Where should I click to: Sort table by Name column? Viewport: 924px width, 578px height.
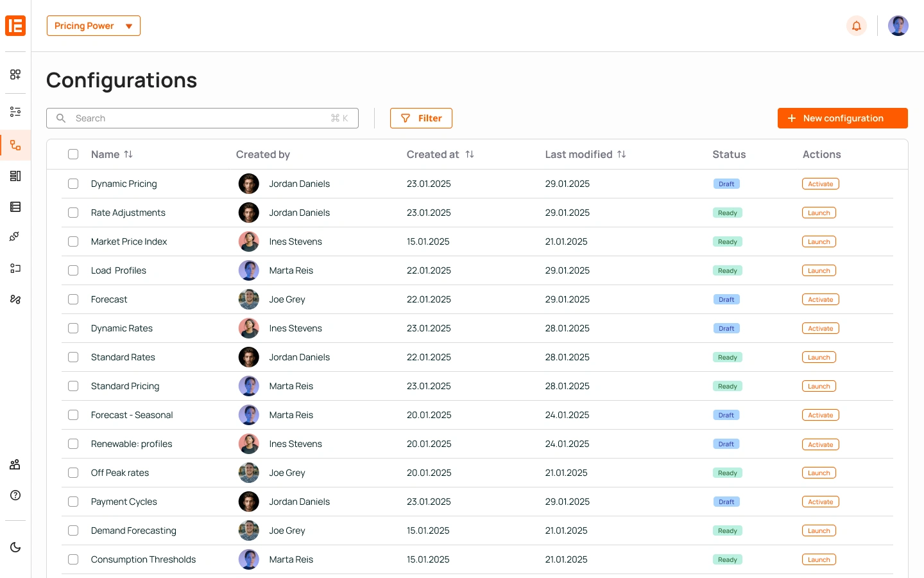[x=128, y=154]
